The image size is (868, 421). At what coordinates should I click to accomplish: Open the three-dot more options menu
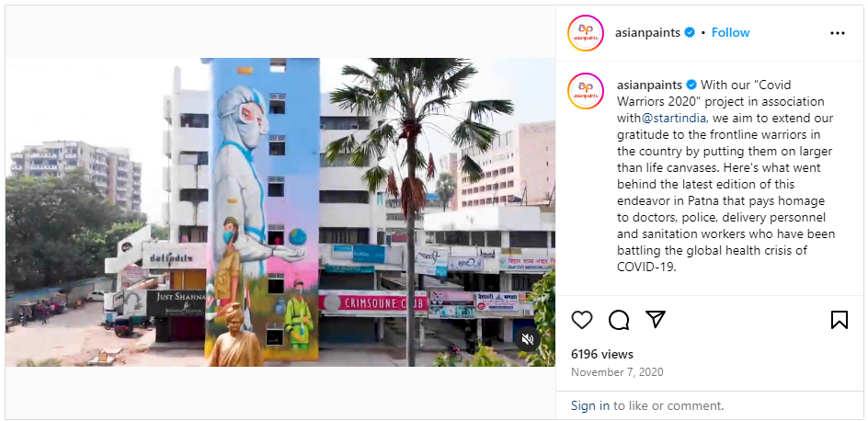click(x=838, y=33)
